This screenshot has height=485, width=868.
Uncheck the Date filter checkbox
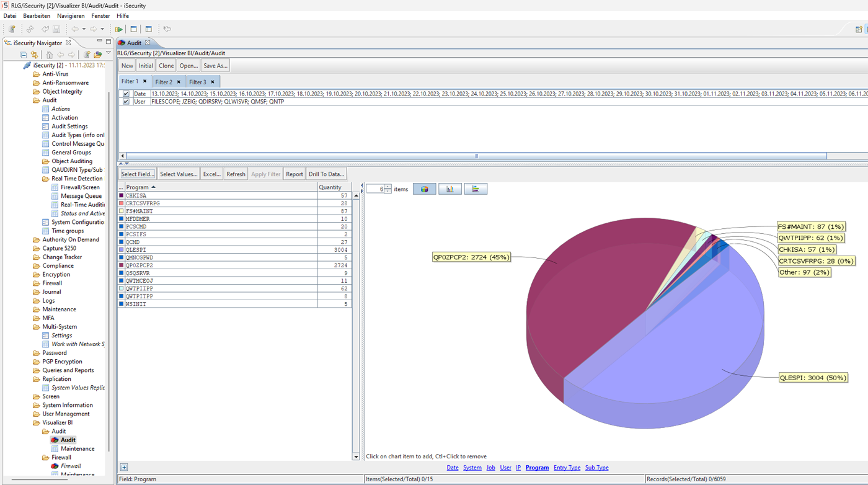coord(126,94)
